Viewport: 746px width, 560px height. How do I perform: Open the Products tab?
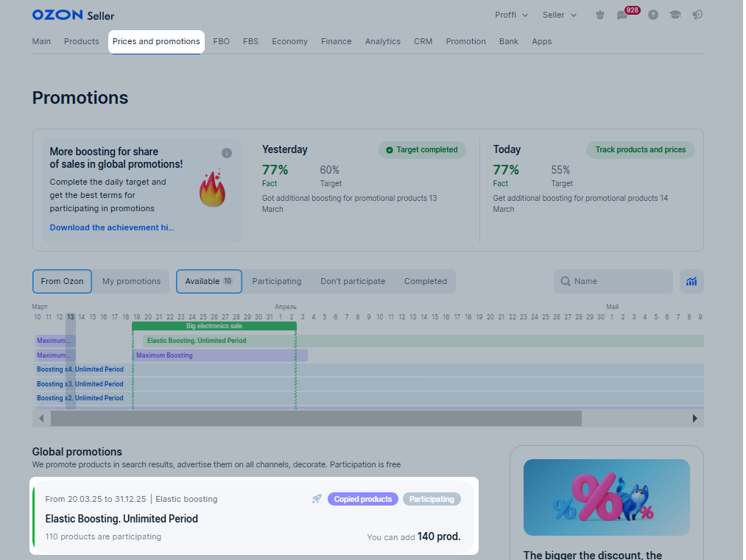[81, 41]
